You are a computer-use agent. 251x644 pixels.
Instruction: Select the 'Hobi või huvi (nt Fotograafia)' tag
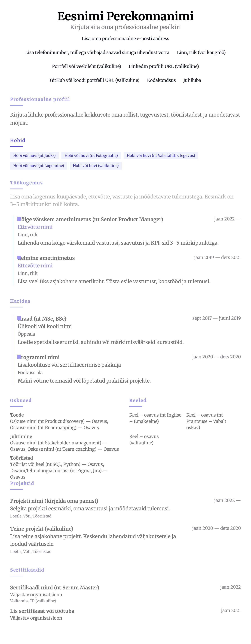[x=91, y=155]
